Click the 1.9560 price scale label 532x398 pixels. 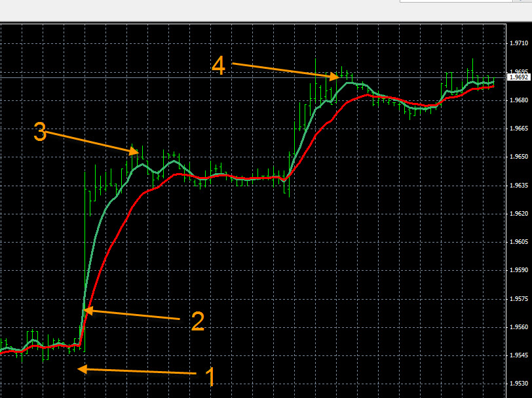(x=519, y=327)
